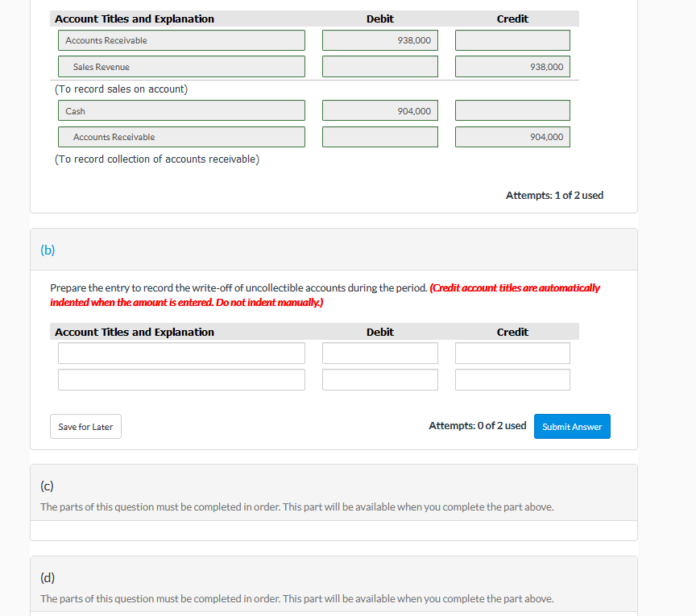
Task: Click the second account title field in part (b)
Action: [181, 378]
